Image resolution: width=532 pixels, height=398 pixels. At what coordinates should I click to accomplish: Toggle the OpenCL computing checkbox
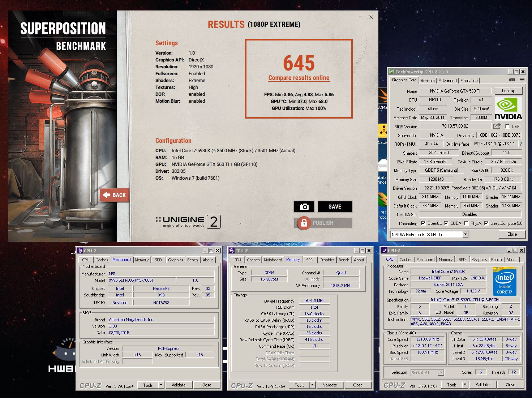423,223
